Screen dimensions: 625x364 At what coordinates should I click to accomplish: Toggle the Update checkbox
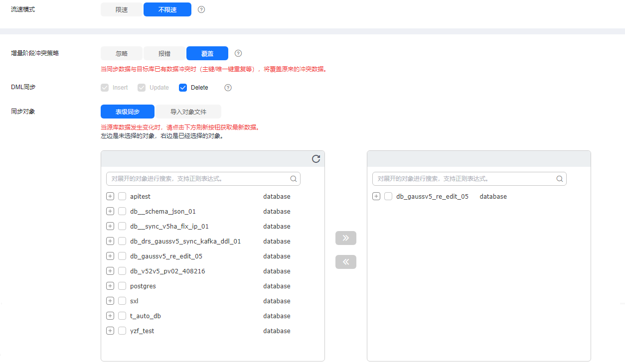[x=142, y=88]
